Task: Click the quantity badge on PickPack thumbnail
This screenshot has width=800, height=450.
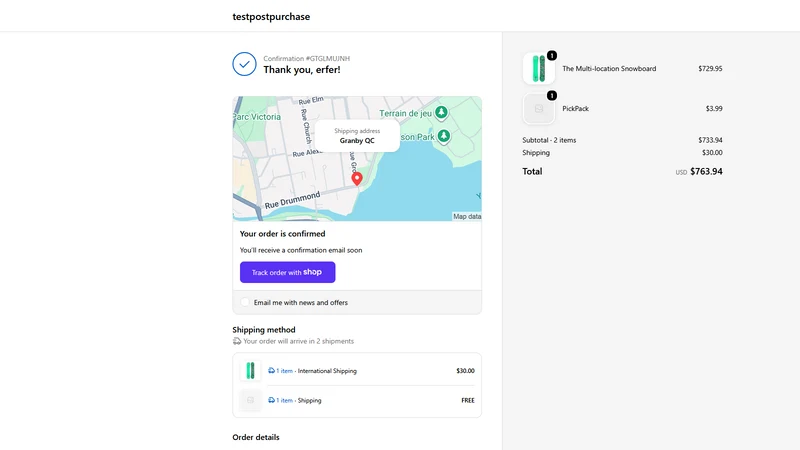Action: [552, 95]
